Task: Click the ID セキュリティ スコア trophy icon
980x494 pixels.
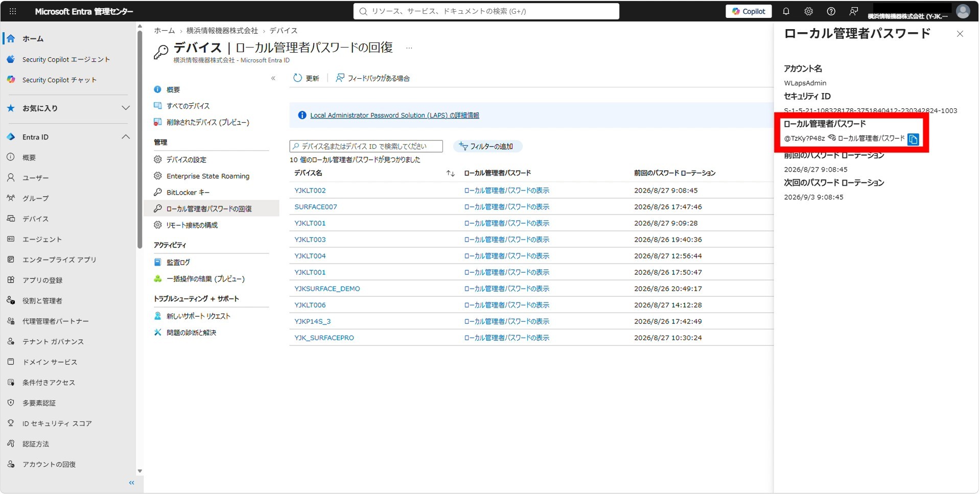Action: [x=11, y=423]
